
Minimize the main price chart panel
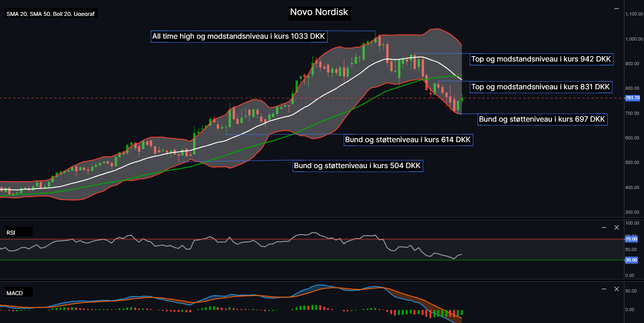tap(617, 9)
